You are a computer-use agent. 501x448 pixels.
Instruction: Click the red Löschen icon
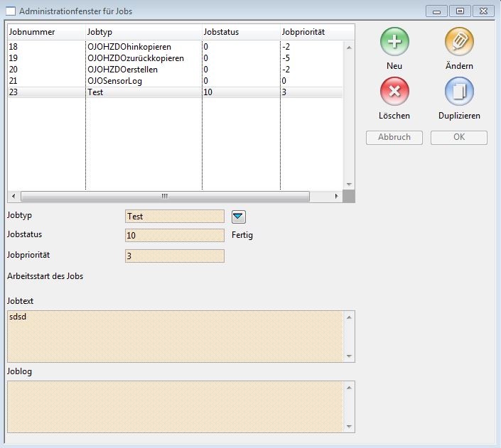tap(394, 92)
